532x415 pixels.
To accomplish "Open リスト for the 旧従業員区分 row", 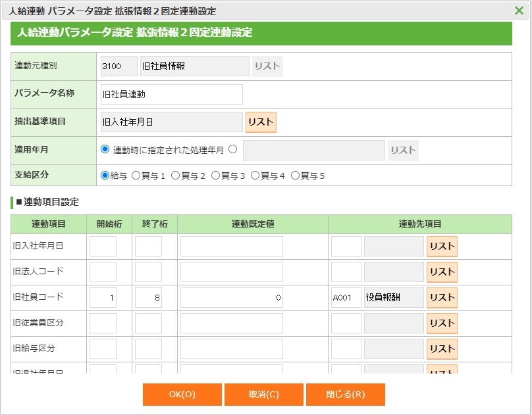I will (x=442, y=324).
